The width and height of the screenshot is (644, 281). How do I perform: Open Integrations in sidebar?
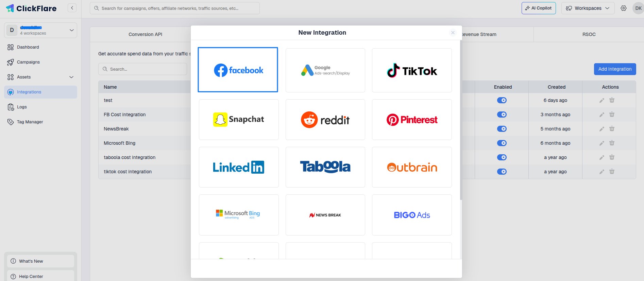[x=40, y=92]
